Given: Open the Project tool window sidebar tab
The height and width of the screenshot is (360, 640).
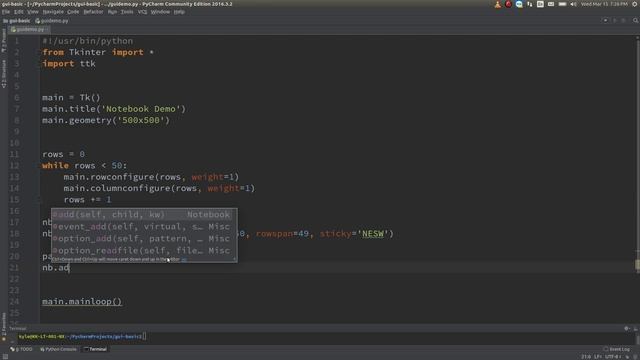Looking at the screenshot, I should click(x=4, y=40).
